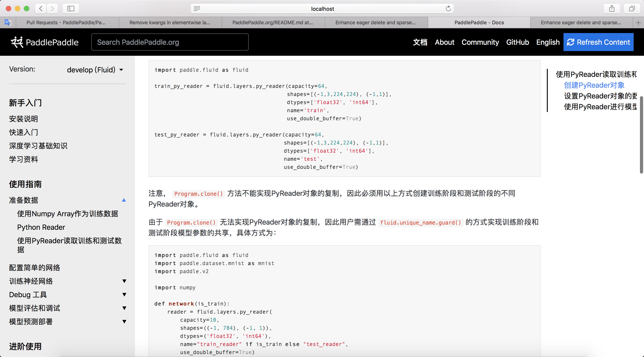Open 训练神经网络 section label

point(31,281)
